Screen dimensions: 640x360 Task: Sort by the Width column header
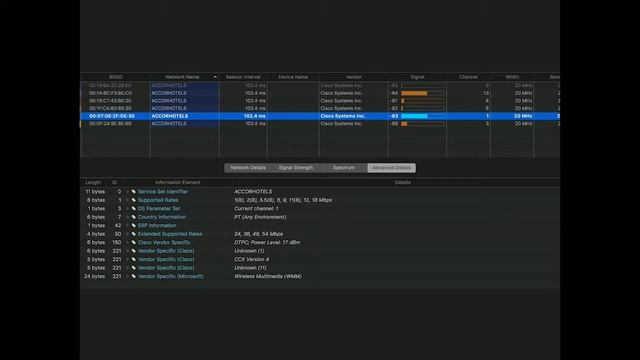point(512,77)
